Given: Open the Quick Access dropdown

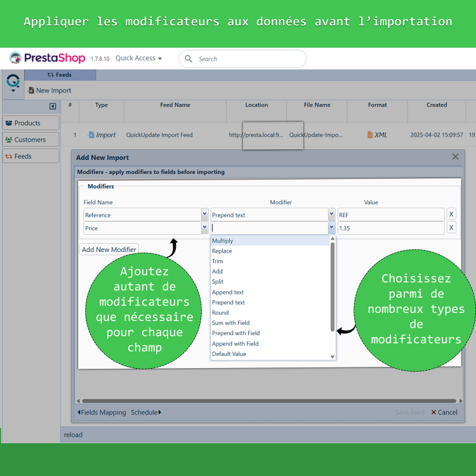Looking at the screenshot, I should [138, 58].
